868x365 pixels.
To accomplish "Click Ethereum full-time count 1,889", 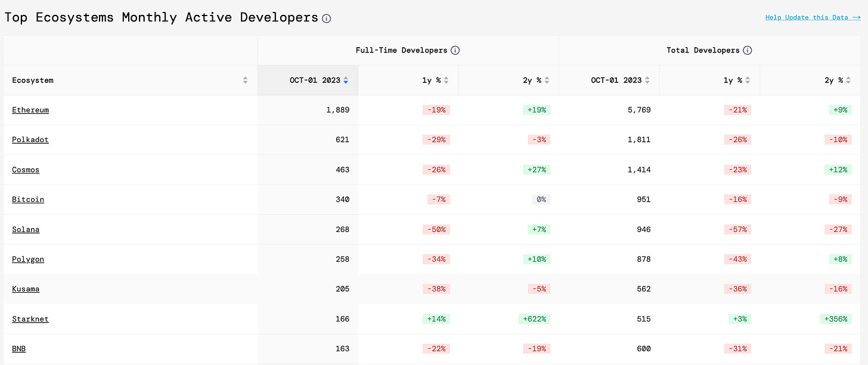I will [x=338, y=110].
